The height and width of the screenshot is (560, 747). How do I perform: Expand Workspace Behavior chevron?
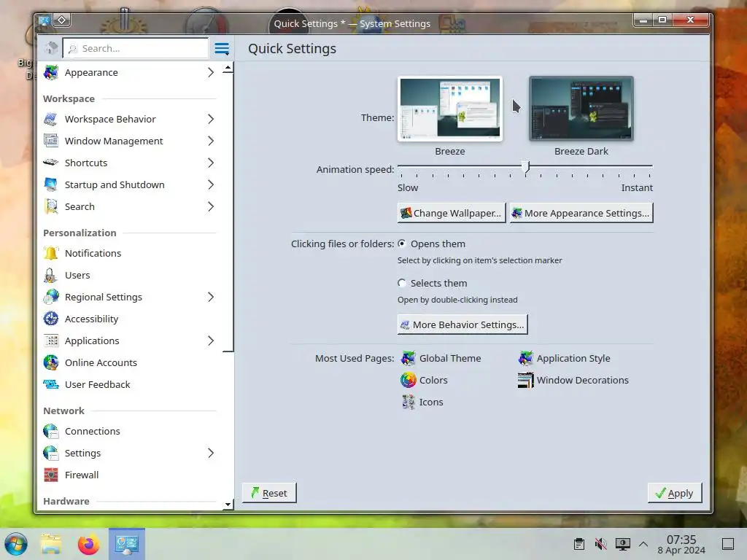(211, 119)
